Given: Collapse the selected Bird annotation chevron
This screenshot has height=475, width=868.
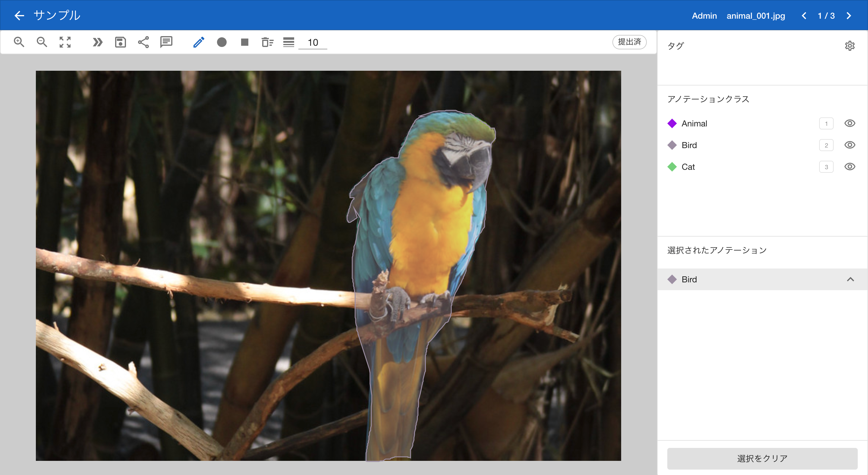Looking at the screenshot, I should (850, 279).
